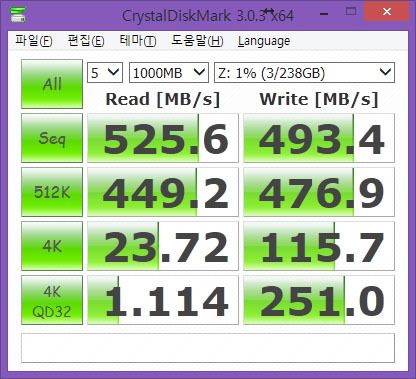Viewport: 416px width, 379px height.
Task: Open the Language menu
Action: pos(264,41)
